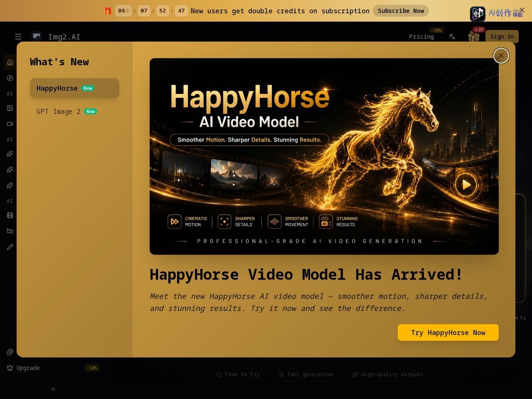
Task: Select the image-with-plus sidebar icon
Action: [x=10, y=108]
